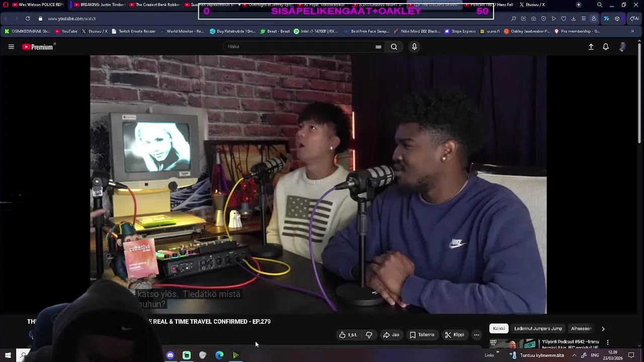Open the teal app icon next to Discord

(187, 355)
